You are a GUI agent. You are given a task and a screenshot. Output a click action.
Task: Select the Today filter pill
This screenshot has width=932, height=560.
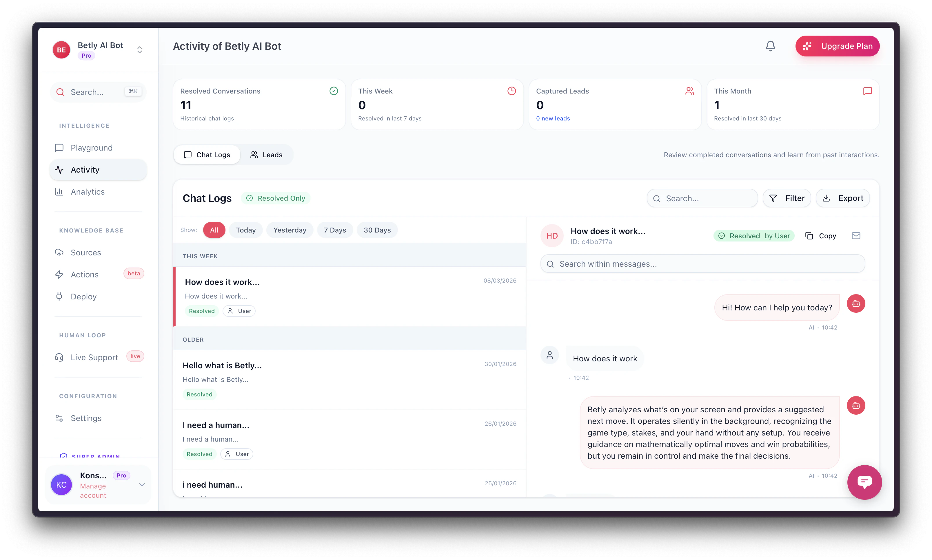click(x=245, y=230)
